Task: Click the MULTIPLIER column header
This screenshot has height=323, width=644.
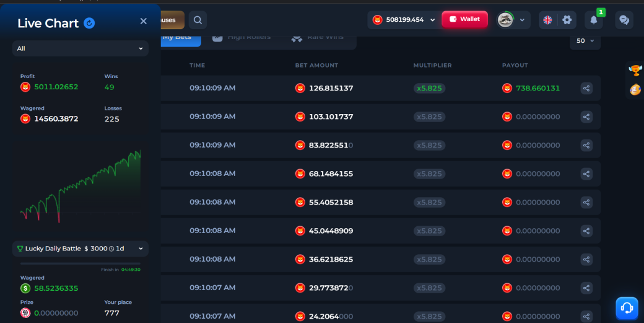Action: 432,65
